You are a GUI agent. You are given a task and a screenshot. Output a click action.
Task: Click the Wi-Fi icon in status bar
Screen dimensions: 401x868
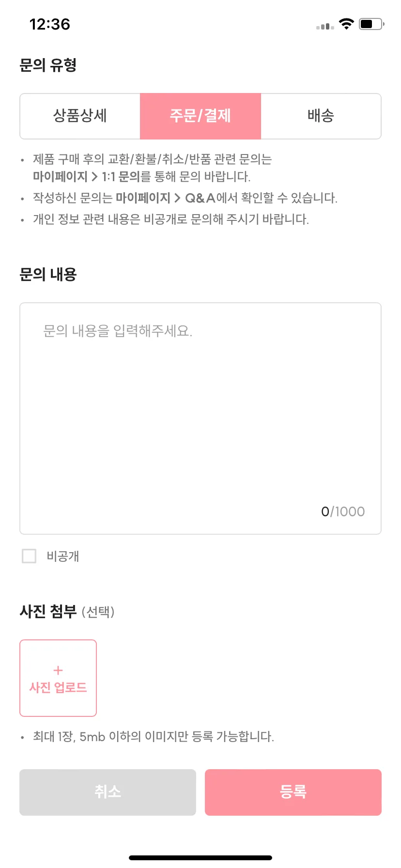tap(346, 24)
